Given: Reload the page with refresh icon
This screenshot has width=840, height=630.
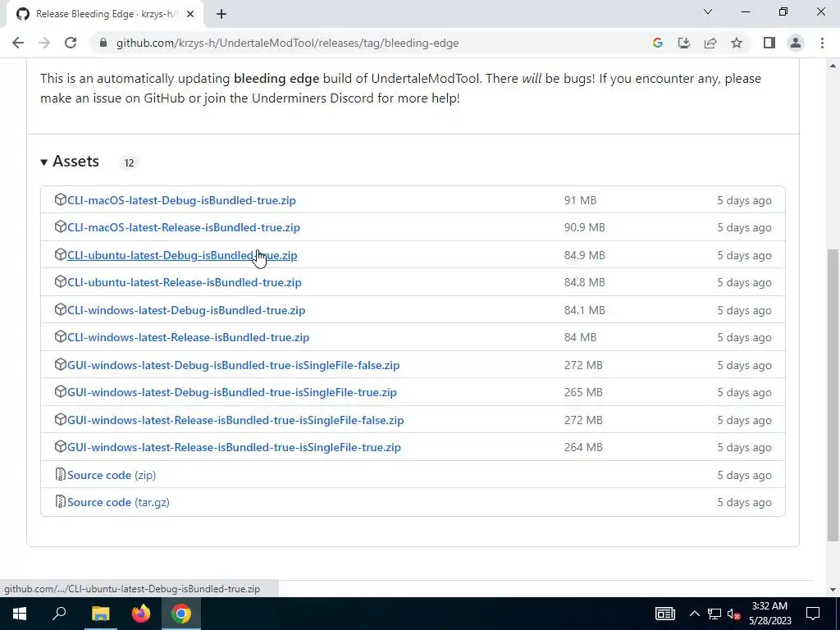Looking at the screenshot, I should [x=71, y=43].
